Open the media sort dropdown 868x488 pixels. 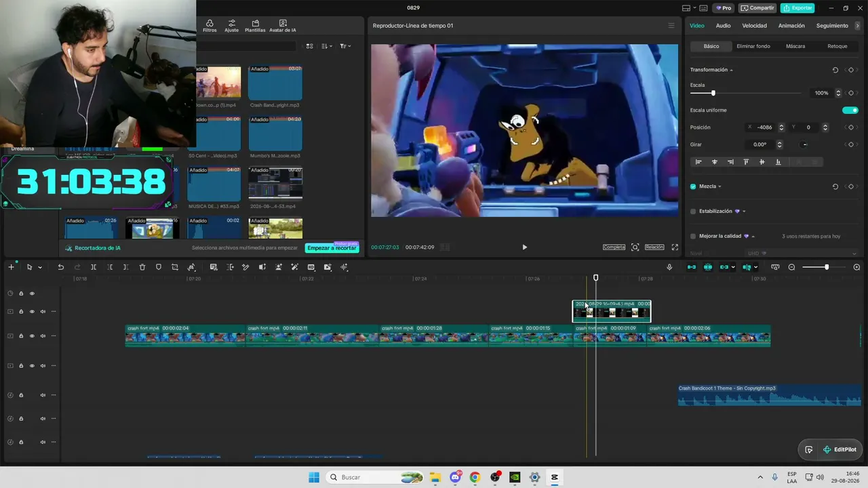pos(327,46)
